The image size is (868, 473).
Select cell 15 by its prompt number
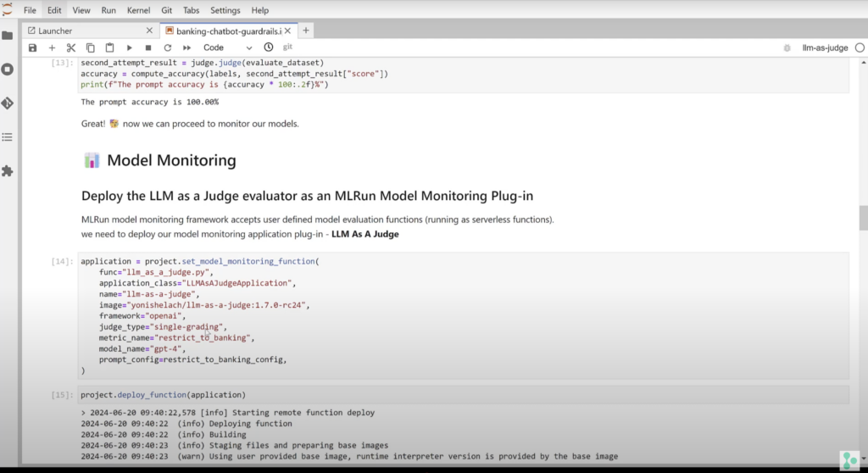pos(62,395)
